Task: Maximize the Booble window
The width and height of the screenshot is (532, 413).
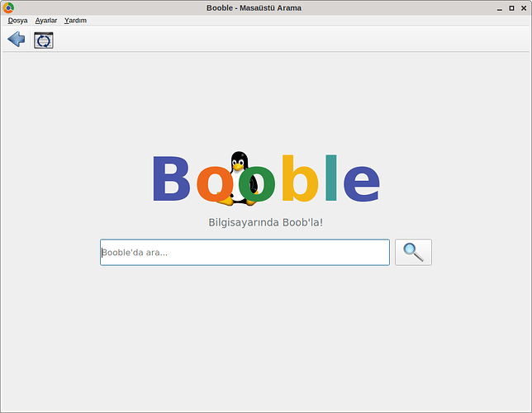Action: 511,8
